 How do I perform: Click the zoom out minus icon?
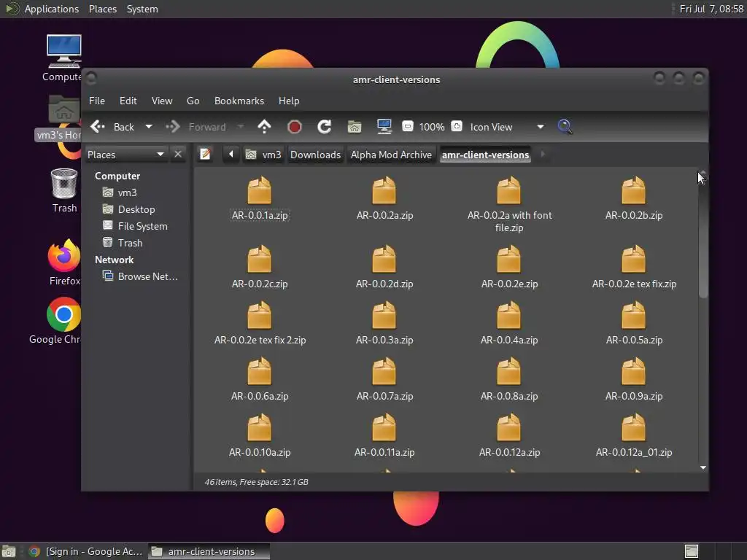[x=408, y=127]
